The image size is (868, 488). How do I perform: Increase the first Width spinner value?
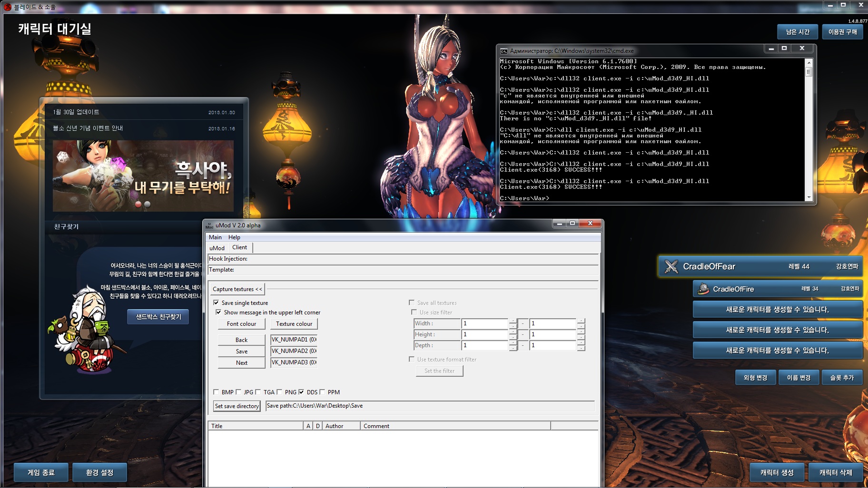click(x=513, y=321)
